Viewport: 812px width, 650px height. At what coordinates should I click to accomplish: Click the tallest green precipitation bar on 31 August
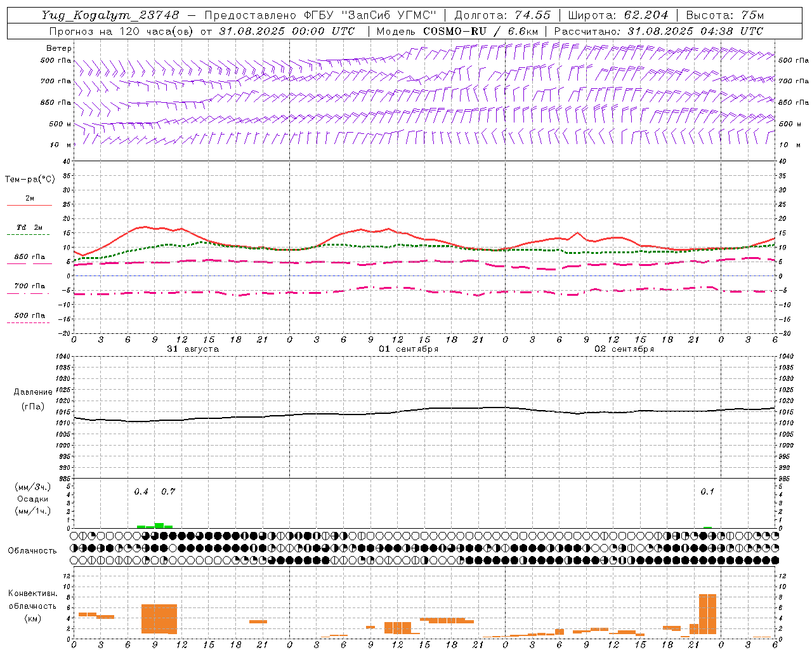159,526
